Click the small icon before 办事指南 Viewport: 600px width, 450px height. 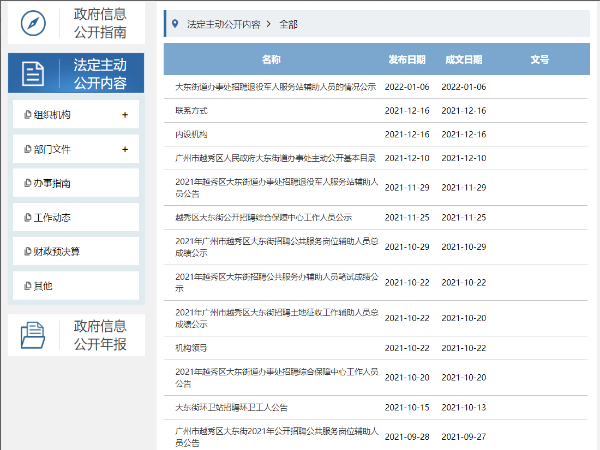[27, 183]
